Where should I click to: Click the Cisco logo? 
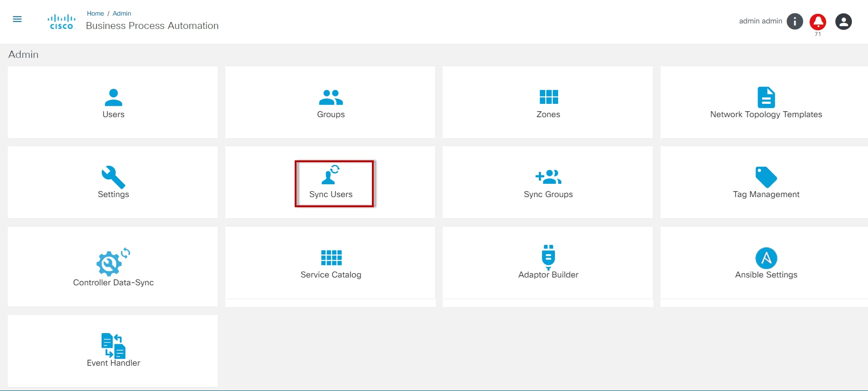pos(62,22)
